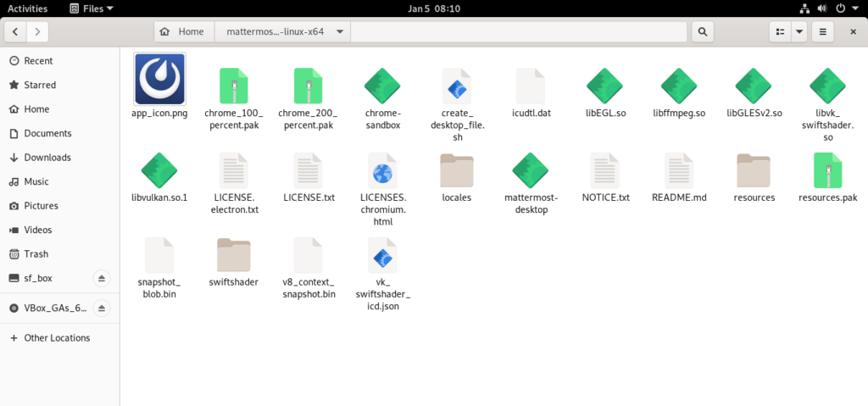Select the mattermost-desktop executable icon
The width and height of the screenshot is (868, 406).
point(531,170)
